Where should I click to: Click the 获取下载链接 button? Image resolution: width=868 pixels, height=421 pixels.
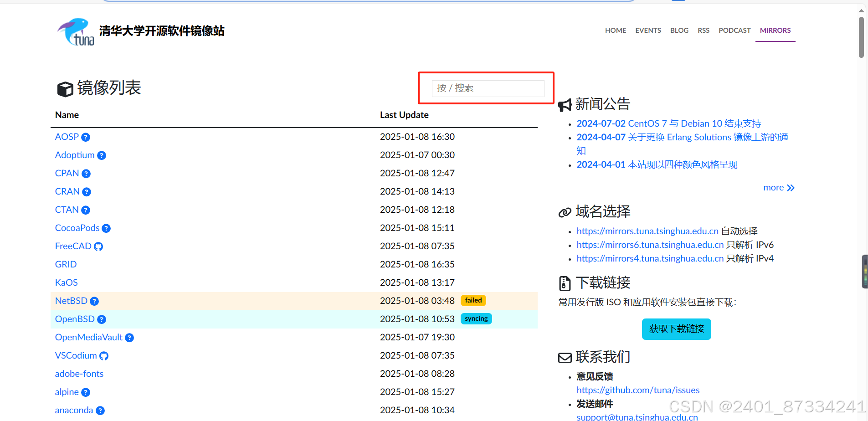coord(677,329)
